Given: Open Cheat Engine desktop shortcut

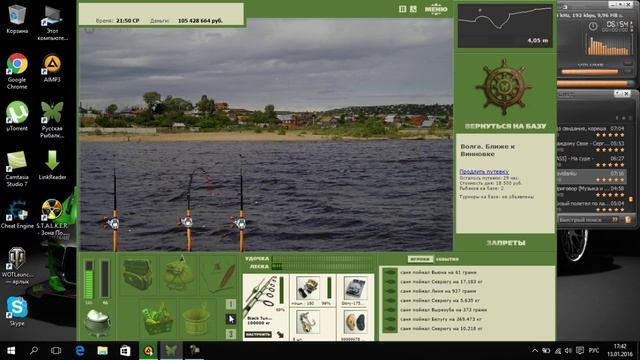Looking at the screenshot, I should (17, 214).
